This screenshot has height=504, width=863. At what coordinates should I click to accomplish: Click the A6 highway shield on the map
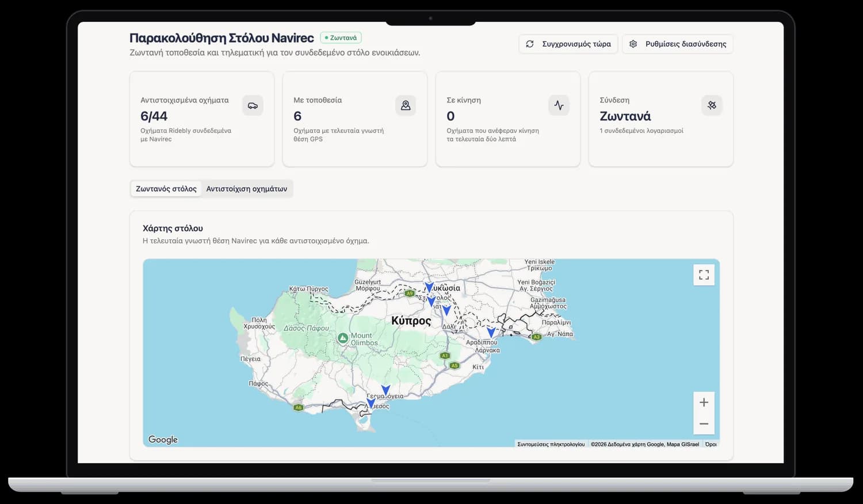[298, 407]
